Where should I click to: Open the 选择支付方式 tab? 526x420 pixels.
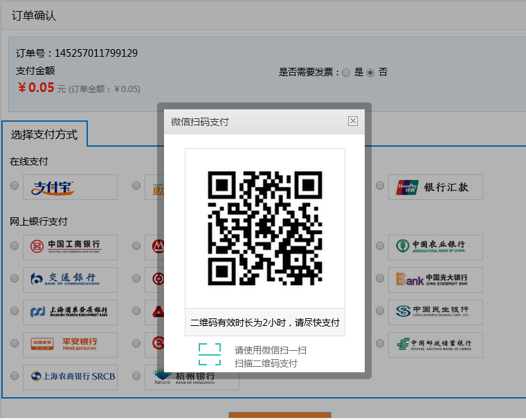point(44,134)
